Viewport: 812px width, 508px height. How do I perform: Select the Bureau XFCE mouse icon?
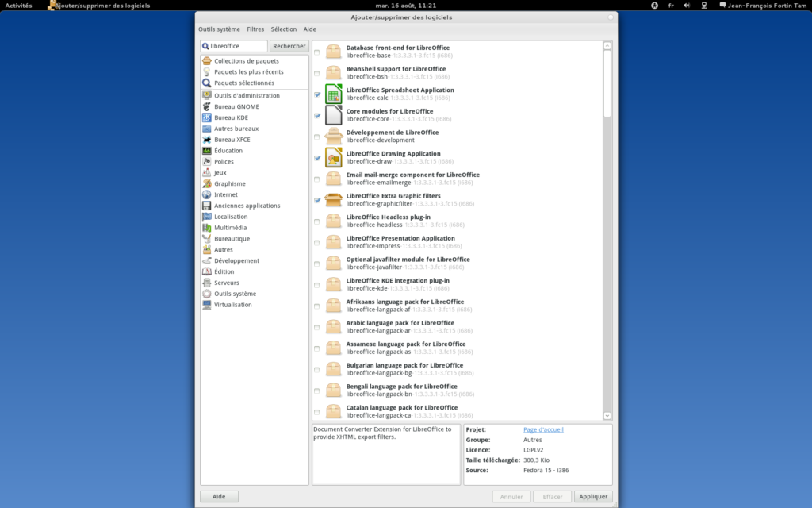point(207,140)
